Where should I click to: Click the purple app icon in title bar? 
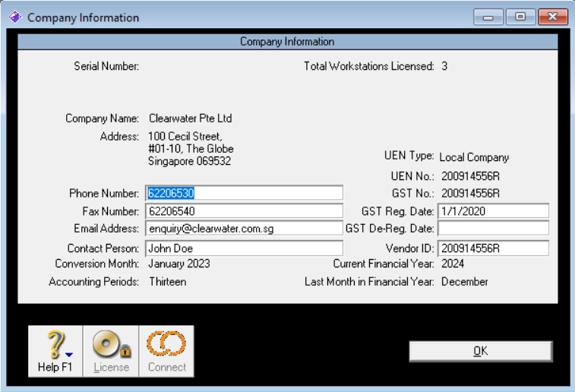pyautogui.click(x=14, y=17)
